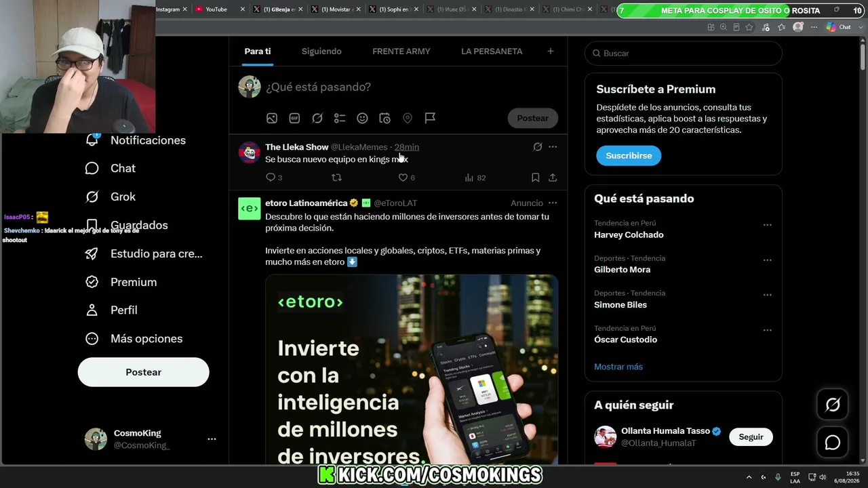Open the 28min timestamp link
This screenshot has height=488, width=868.
pyautogui.click(x=407, y=147)
